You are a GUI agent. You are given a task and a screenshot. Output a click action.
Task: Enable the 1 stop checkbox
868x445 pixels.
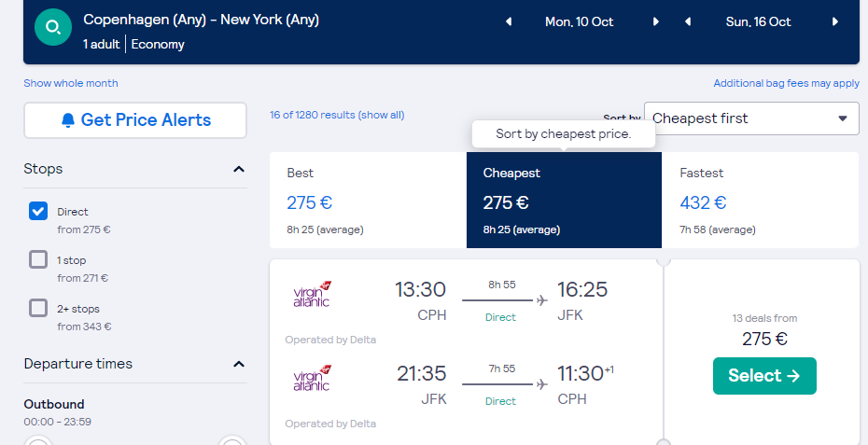point(38,259)
